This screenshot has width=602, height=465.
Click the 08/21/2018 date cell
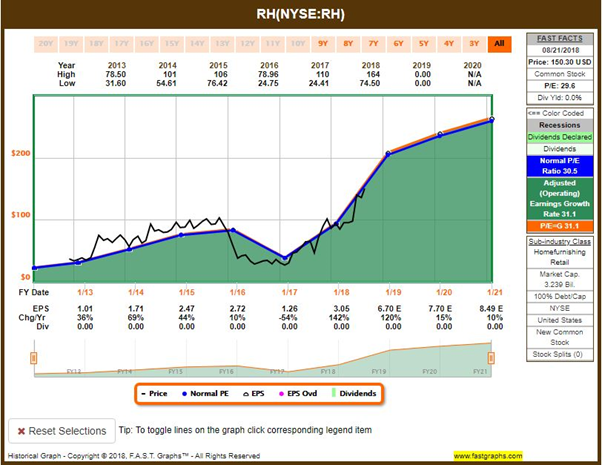pyautogui.click(x=560, y=50)
